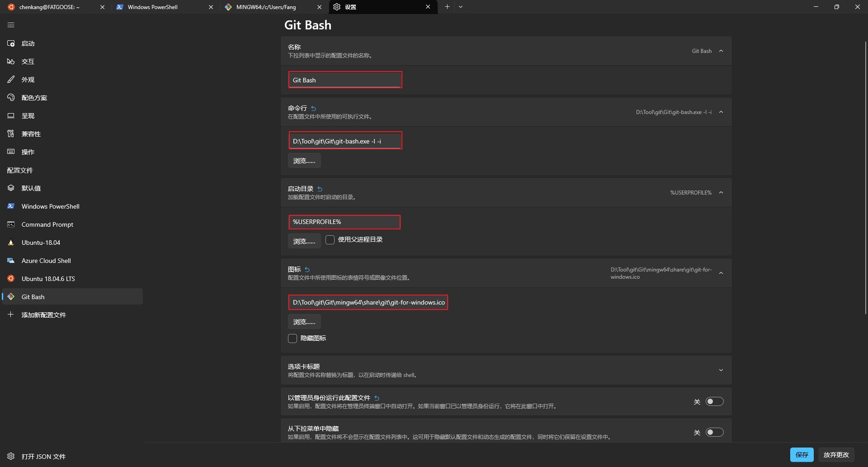Click 放弃更改 discard changes button
868x467 pixels.
coord(836,455)
